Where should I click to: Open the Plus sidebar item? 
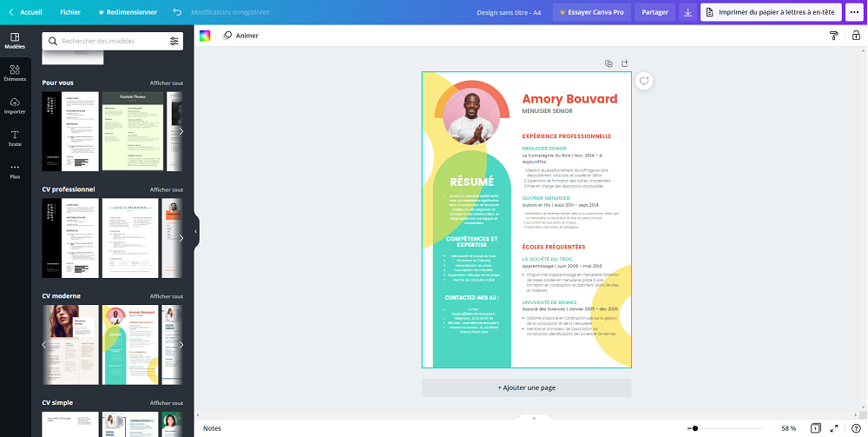coord(15,171)
